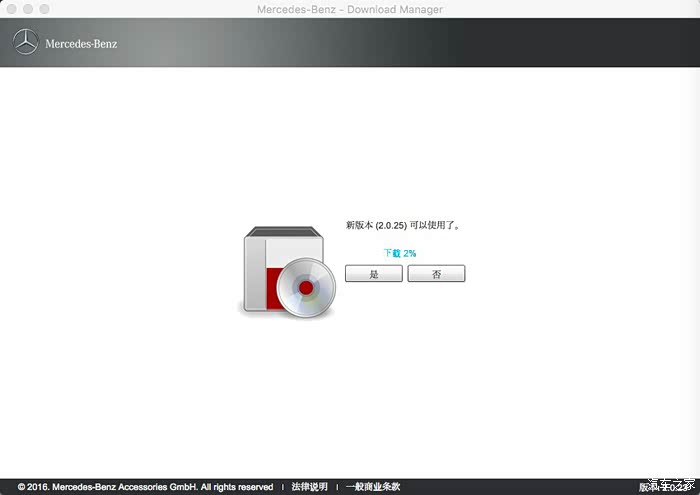The height and width of the screenshot is (495, 700).
Task: Minimize the Download Manager window
Action: tap(28, 9)
